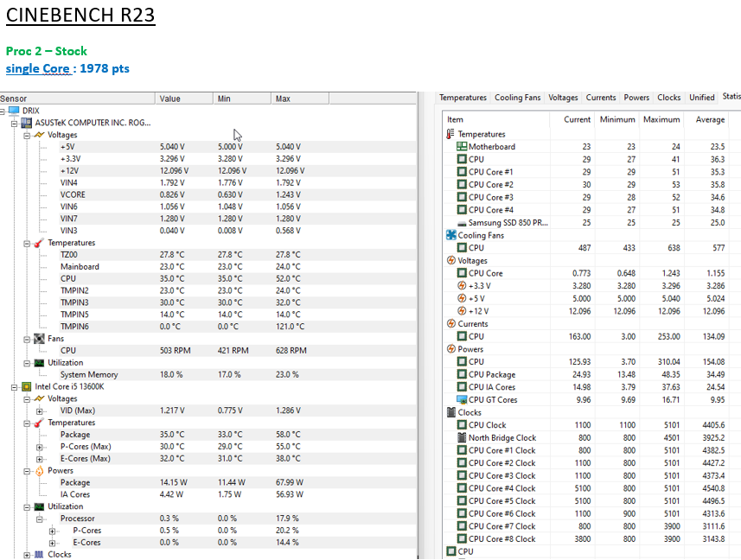This screenshot has height=560, width=741.
Task: Click the +5 V voltage icon
Action: point(462,298)
